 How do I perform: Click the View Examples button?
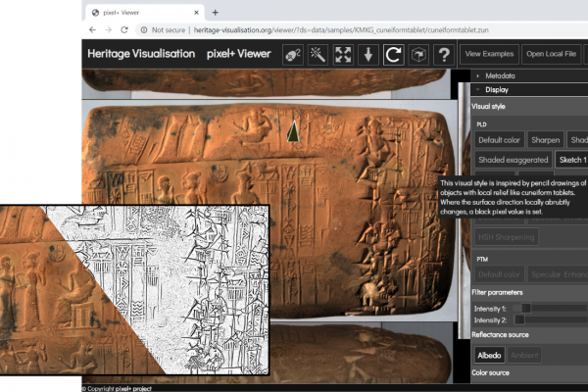tap(489, 55)
